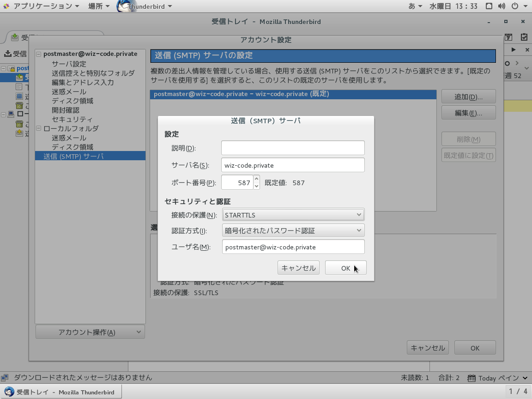This screenshot has height=399, width=532.
Task: Collapse the ローカルフォルダ settings tree
Action: coord(39,128)
